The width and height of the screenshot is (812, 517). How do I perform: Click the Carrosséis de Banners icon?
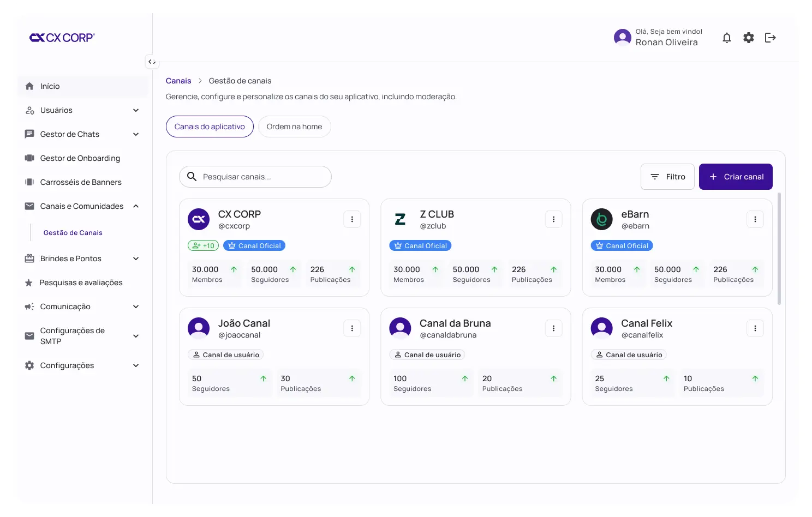tap(29, 182)
